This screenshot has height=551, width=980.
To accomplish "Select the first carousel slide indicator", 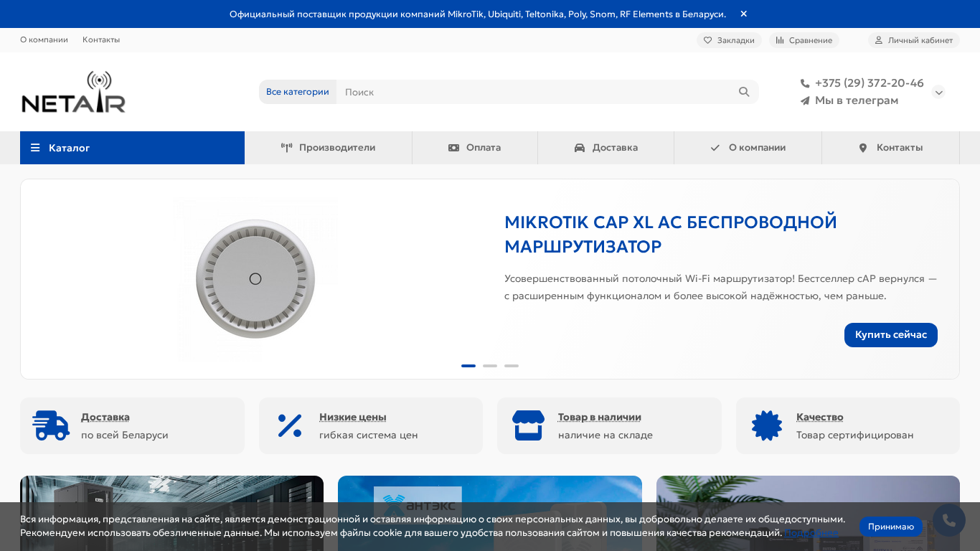I will coord(468,366).
